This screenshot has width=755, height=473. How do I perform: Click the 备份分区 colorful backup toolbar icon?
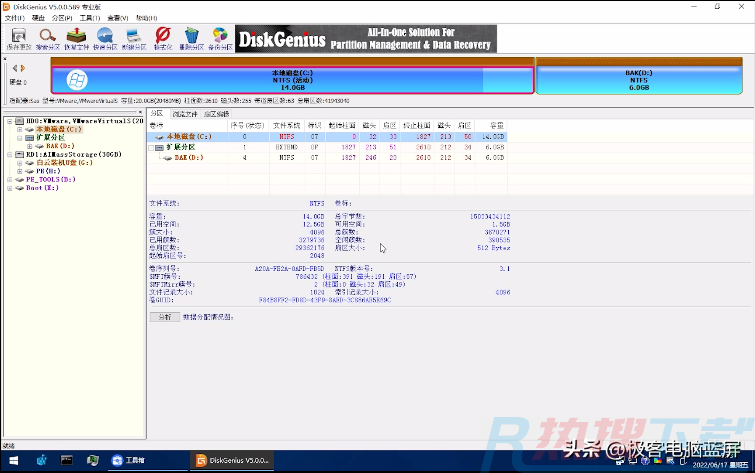click(220, 39)
